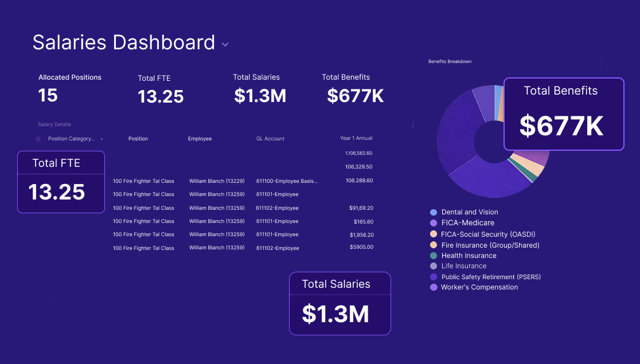Open the Benefits Breakdown options menu

pyautogui.click(x=600, y=62)
